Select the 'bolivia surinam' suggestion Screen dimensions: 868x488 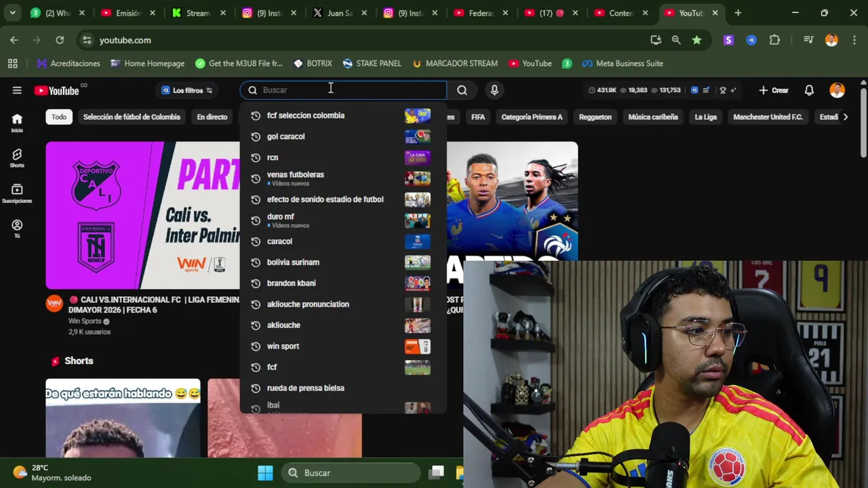coord(343,262)
